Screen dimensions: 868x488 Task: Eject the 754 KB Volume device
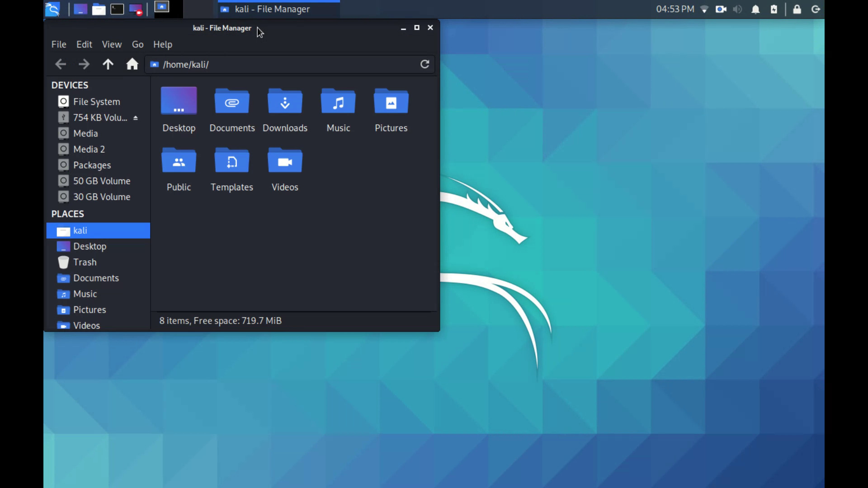pos(136,117)
